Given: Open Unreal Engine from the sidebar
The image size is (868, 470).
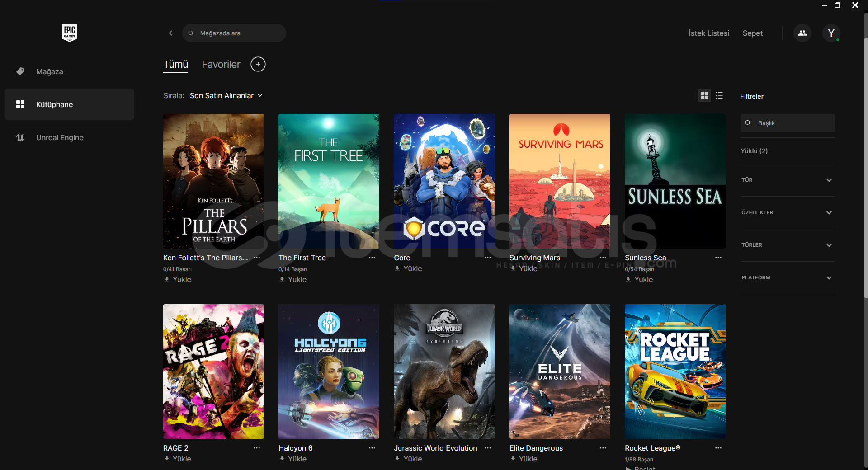Looking at the screenshot, I should click(69, 137).
